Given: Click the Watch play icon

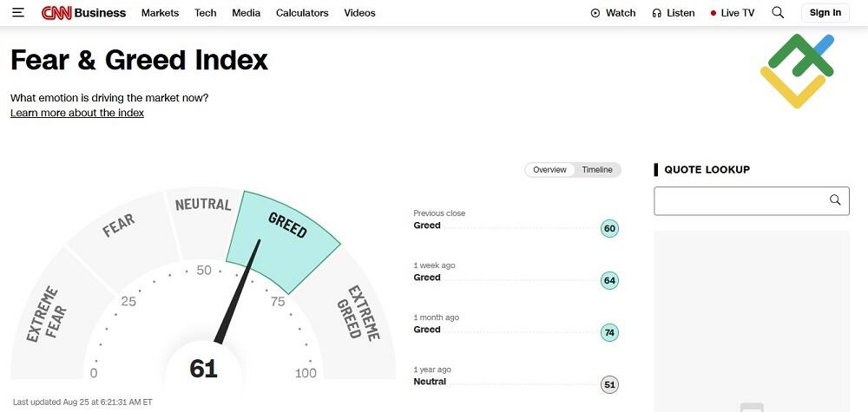Looking at the screenshot, I should tap(595, 13).
